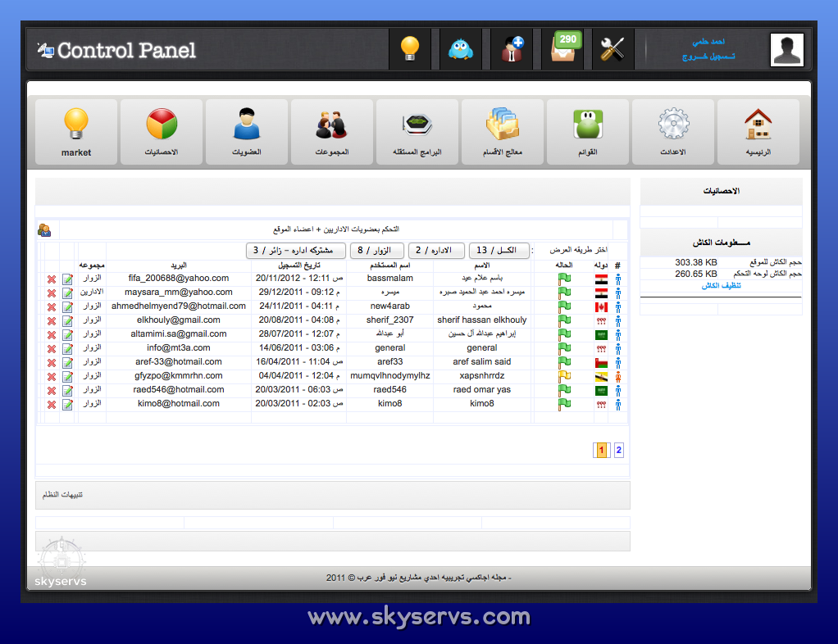Click the Twitter bird icon in header

click(x=460, y=49)
